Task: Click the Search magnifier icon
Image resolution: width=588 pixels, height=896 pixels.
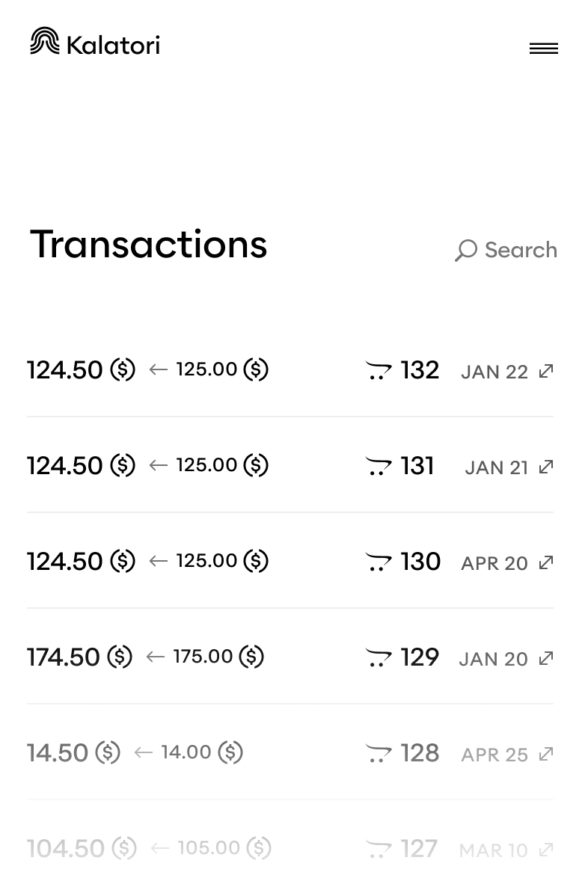Action: [x=465, y=251]
